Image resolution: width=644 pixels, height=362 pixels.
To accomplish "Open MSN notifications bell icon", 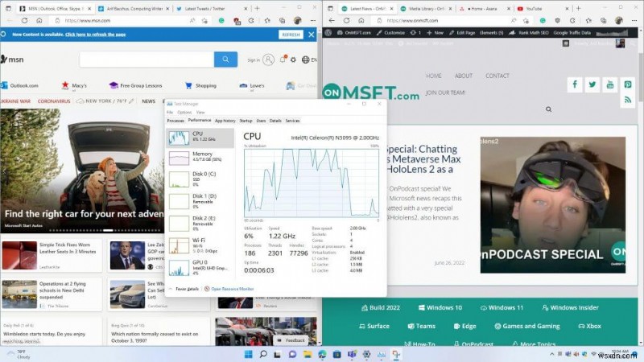I will (x=282, y=60).
